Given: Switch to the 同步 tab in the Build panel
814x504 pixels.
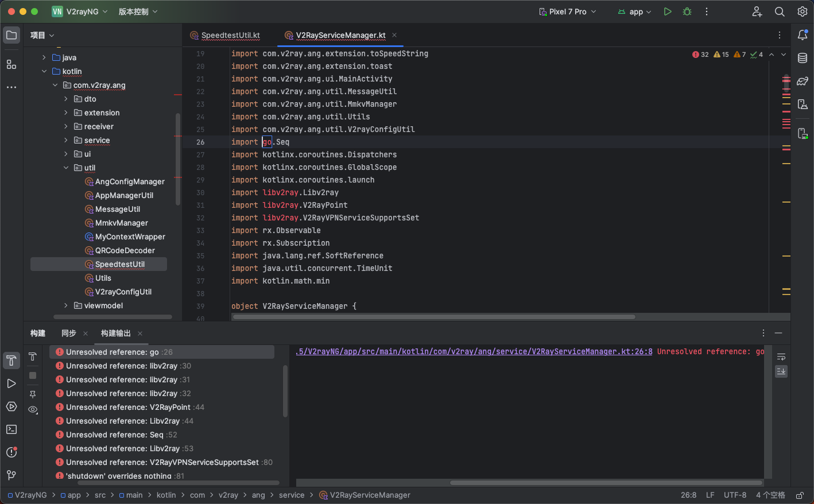Looking at the screenshot, I should (x=68, y=333).
